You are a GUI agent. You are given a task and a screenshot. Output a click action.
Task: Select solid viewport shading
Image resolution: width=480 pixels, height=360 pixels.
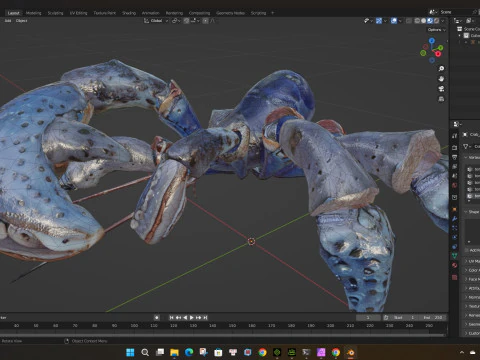coord(424,21)
